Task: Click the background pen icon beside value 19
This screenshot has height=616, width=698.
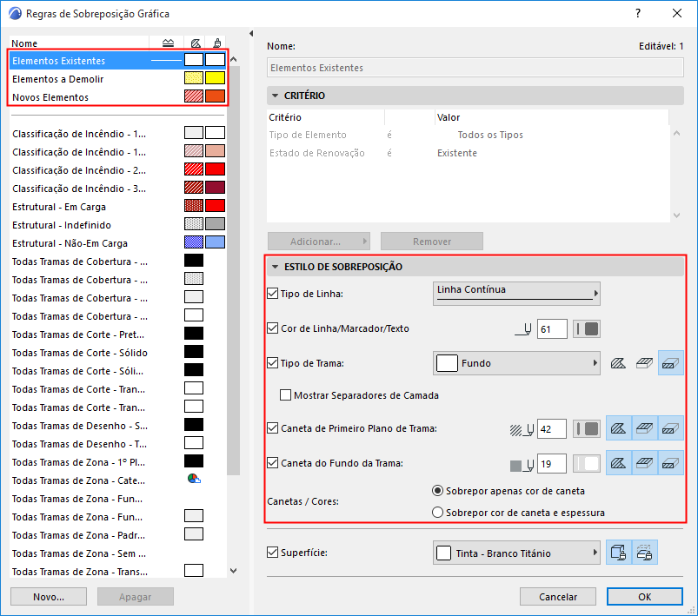Action: coord(522,465)
